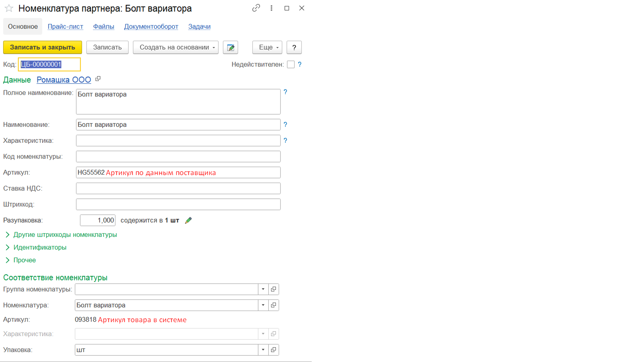Show hint for Наименование field
The image size is (644, 362).
tap(285, 124)
